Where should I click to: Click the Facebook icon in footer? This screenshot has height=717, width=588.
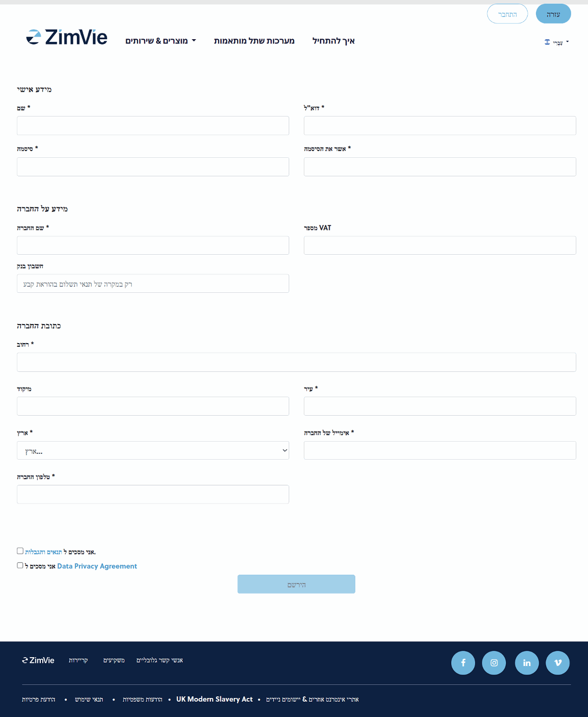(463, 662)
